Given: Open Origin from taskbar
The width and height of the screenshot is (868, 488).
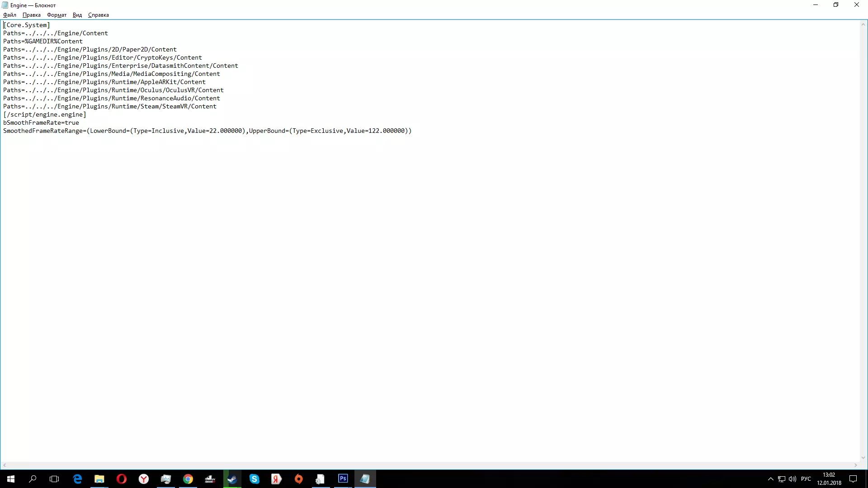Looking at the screenshot, I should pyautogui.click(x=299, y=479).
